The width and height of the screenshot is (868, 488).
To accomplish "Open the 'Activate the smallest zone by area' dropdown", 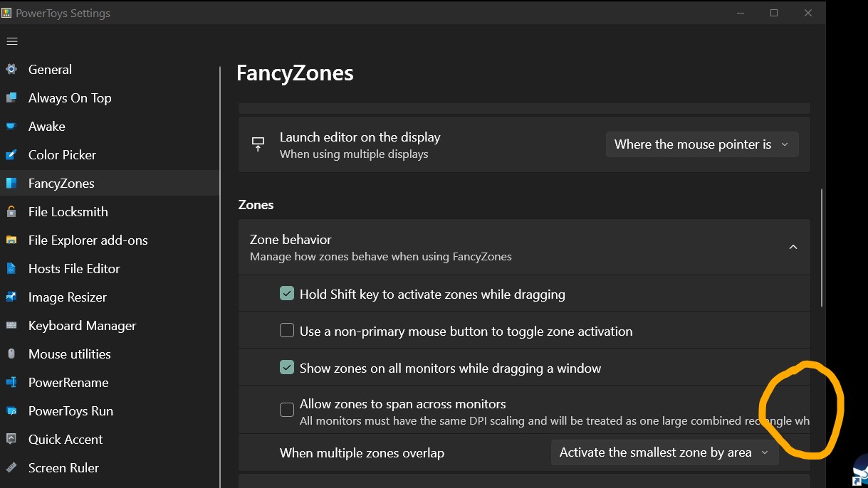I will click(664, 452).
